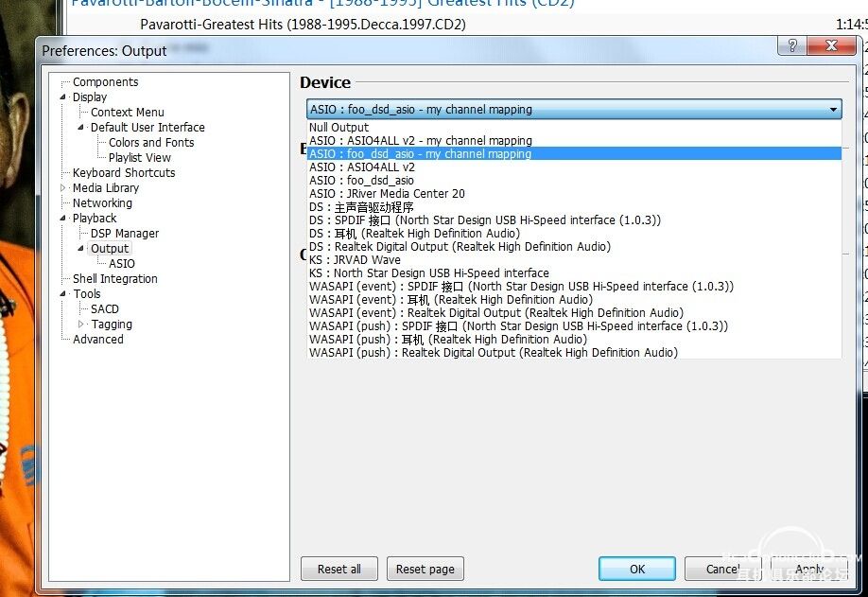
Task: Collapse Default User Interface node
Action: coord(80,128)
